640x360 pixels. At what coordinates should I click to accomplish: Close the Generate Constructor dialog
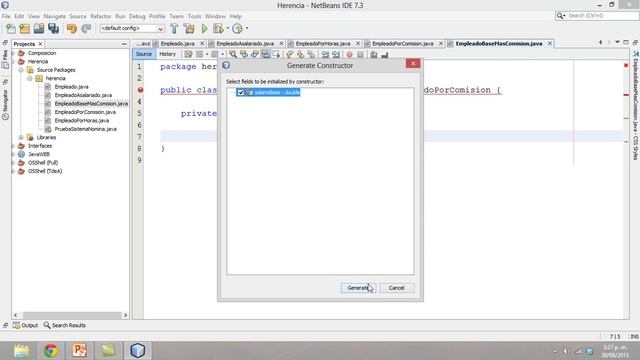click(413, 64)
